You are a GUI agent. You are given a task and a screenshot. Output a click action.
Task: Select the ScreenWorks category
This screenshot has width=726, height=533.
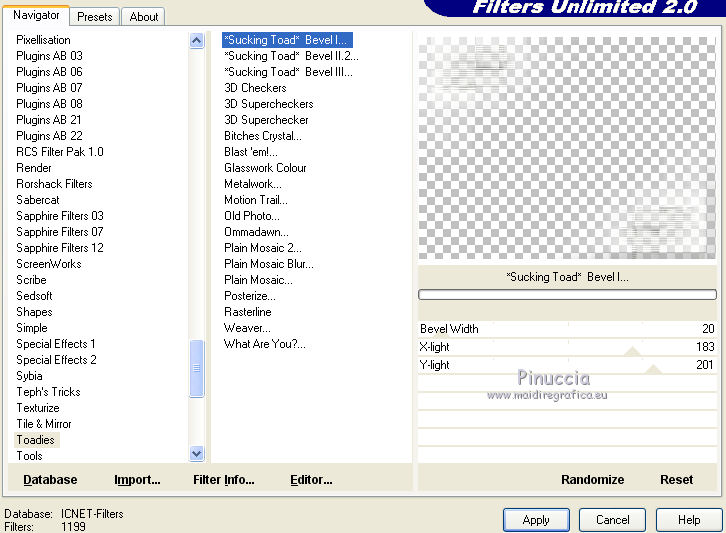point(49,264)
